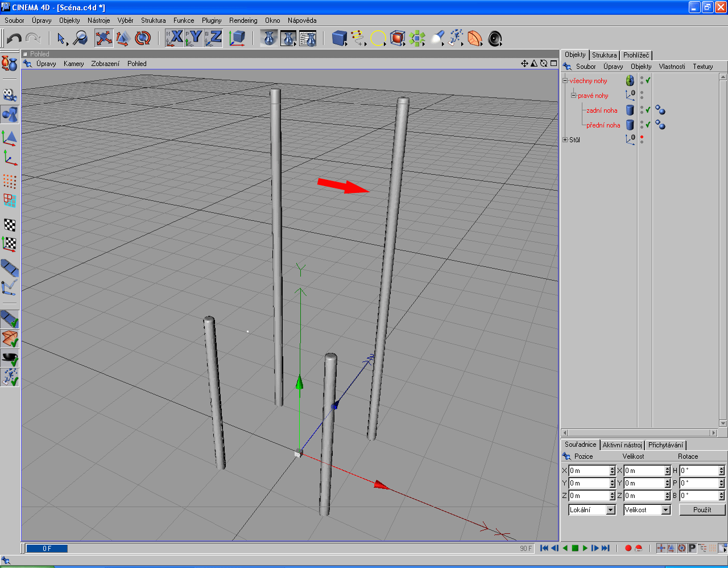Render the active view with vase icon

tap(269, 38)
